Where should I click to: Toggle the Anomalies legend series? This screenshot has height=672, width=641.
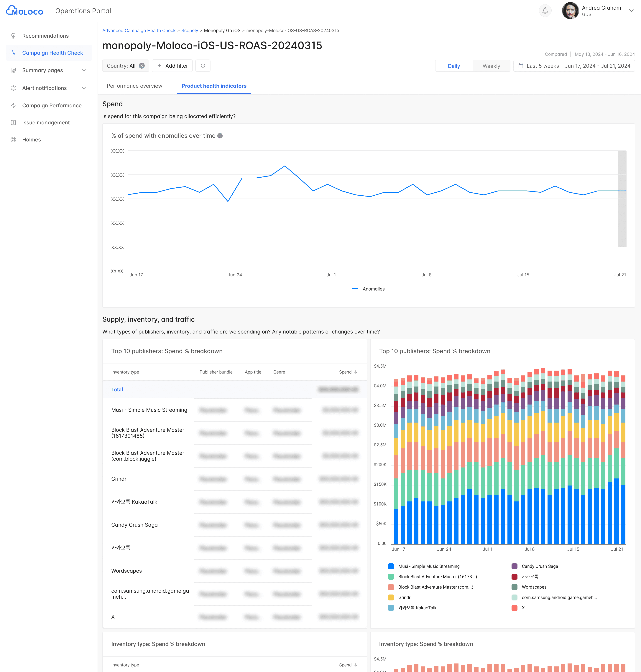pyautogui.click(x=369, y=289)
